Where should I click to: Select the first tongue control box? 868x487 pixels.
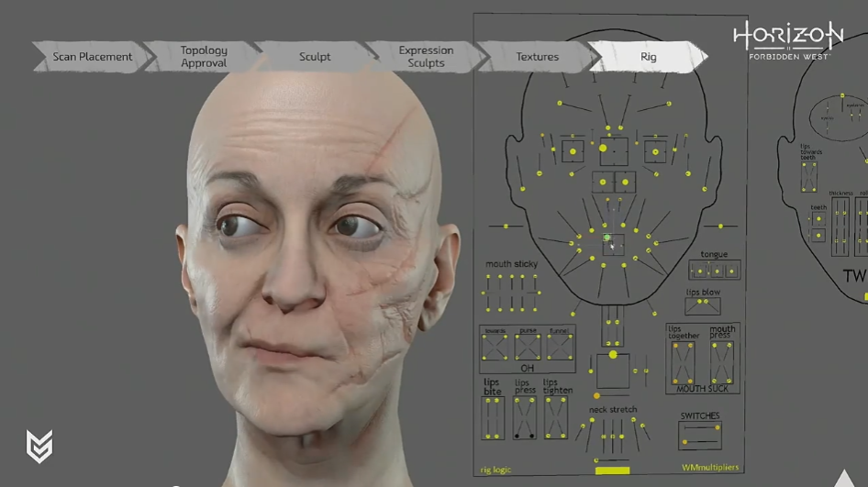pos(700,271)
